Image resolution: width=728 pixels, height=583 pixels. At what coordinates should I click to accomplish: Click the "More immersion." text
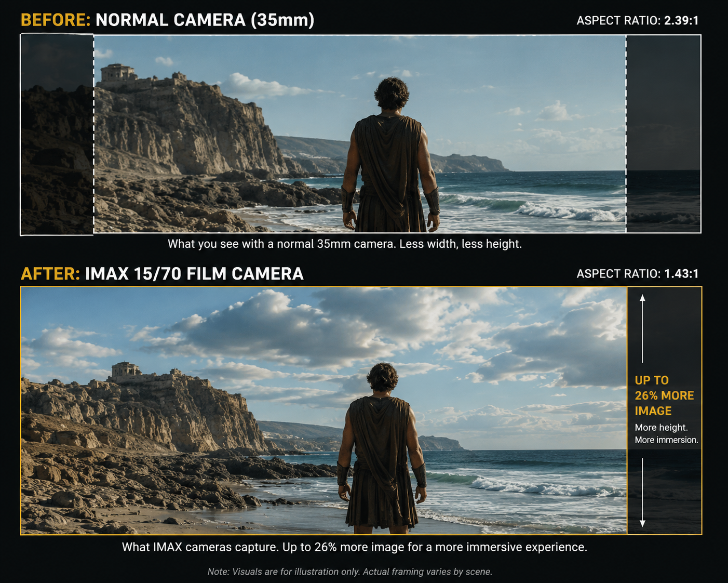click(x=666, y=440)
